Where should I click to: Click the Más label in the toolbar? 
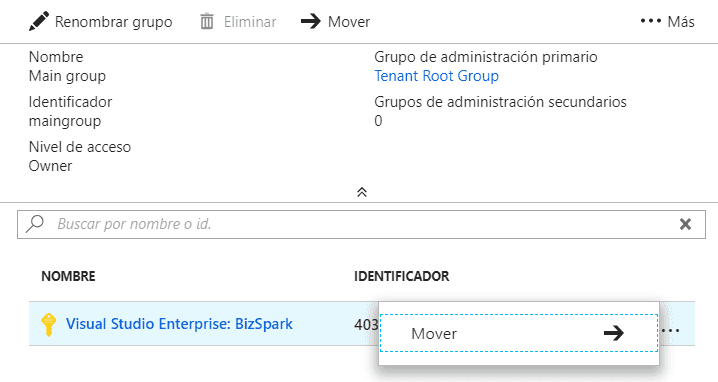tap(681, 22)
